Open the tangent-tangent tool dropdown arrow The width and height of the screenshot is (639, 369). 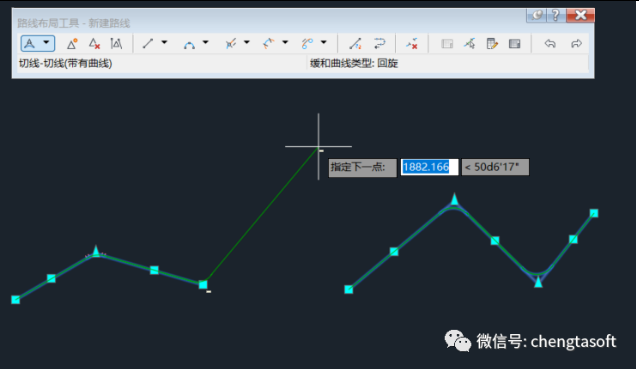46,42
